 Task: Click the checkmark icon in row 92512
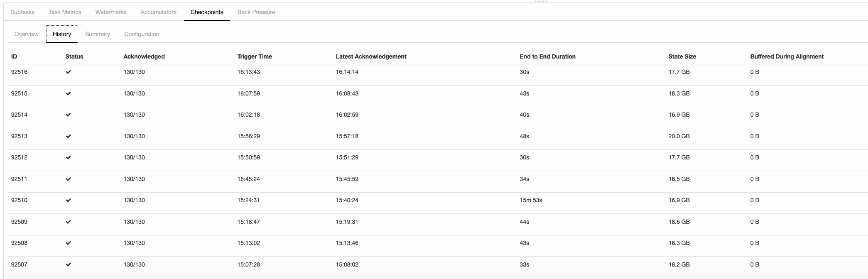point(69,158)
